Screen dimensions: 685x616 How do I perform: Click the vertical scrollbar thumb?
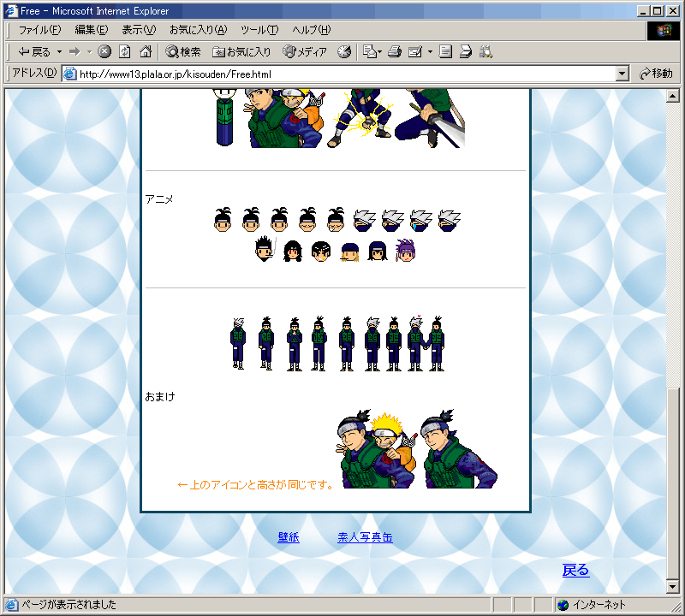pos(672,483)
